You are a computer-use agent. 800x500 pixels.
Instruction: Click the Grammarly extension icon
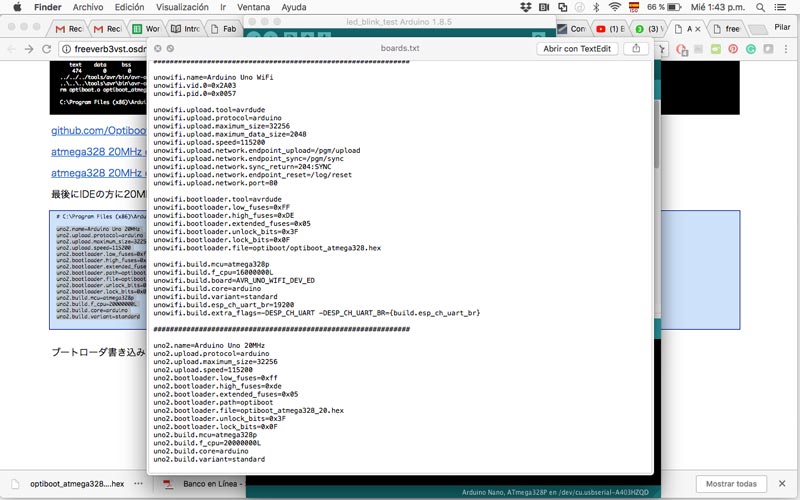[x=751, y=49]
